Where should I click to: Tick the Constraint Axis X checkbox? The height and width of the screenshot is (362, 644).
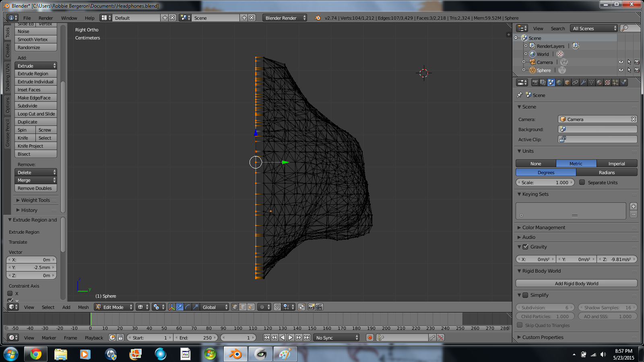point(10,293)
